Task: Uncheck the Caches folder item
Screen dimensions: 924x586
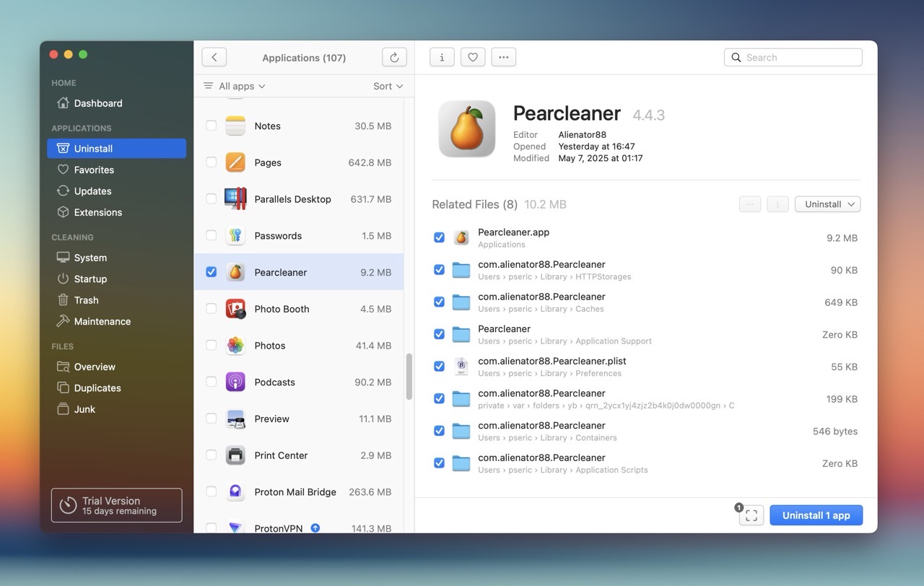Action: click(439, 302)
